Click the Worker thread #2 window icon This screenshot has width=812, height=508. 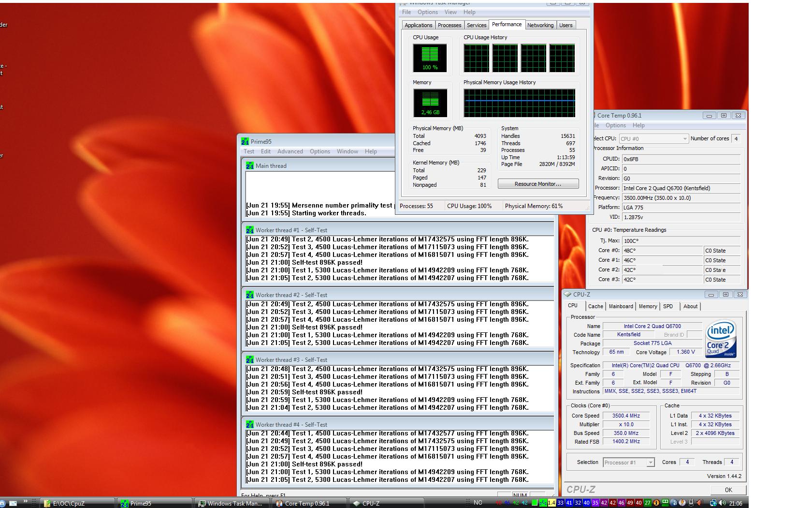[x=250, y=295]
